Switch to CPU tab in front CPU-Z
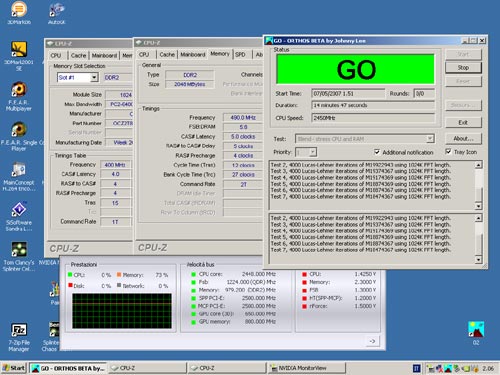Screen dimensions: 500x375 pyautogui.click(x=144, y=54)
